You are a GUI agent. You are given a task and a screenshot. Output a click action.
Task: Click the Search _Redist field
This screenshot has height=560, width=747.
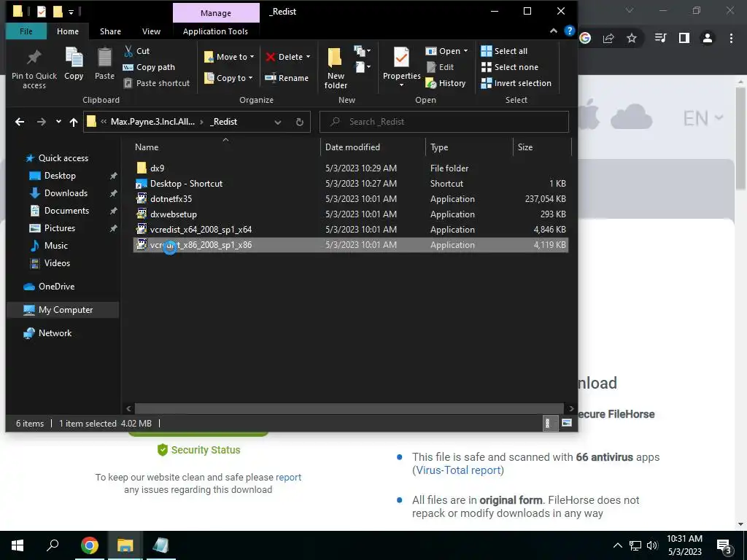[444, 122]
